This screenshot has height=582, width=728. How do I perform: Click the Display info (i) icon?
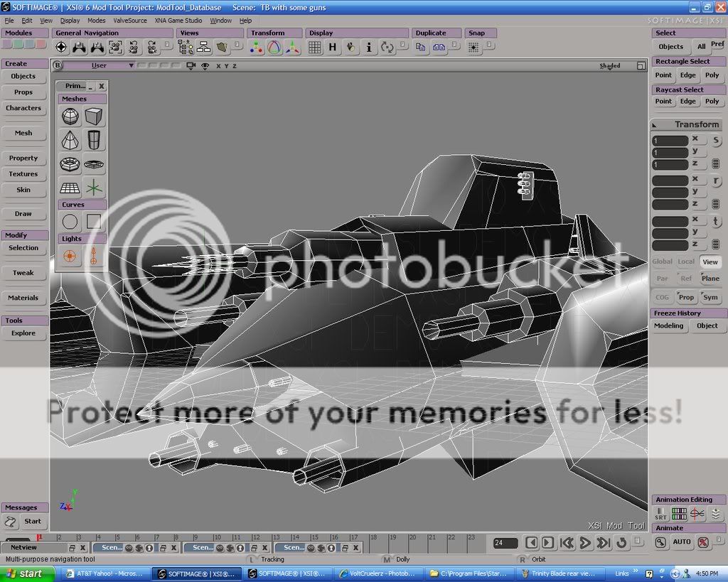tap(368, 48)
